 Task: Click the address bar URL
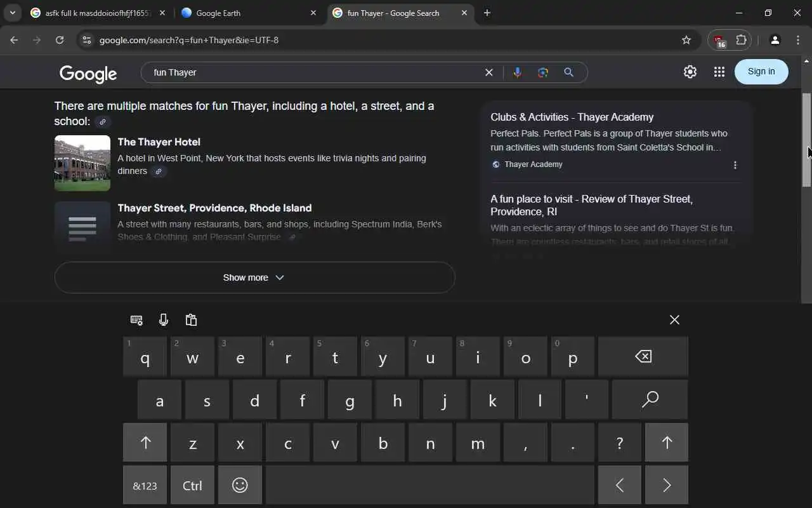(189, 40)
